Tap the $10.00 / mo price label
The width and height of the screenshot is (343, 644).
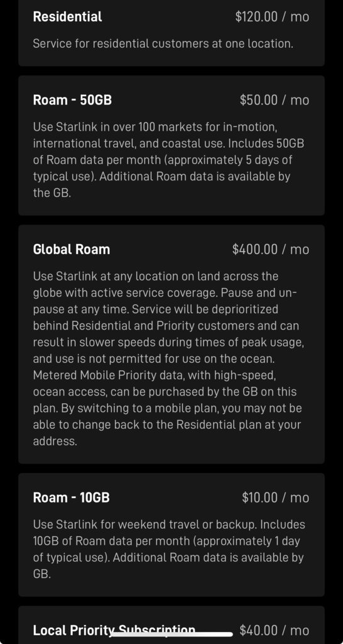(275, 498)
